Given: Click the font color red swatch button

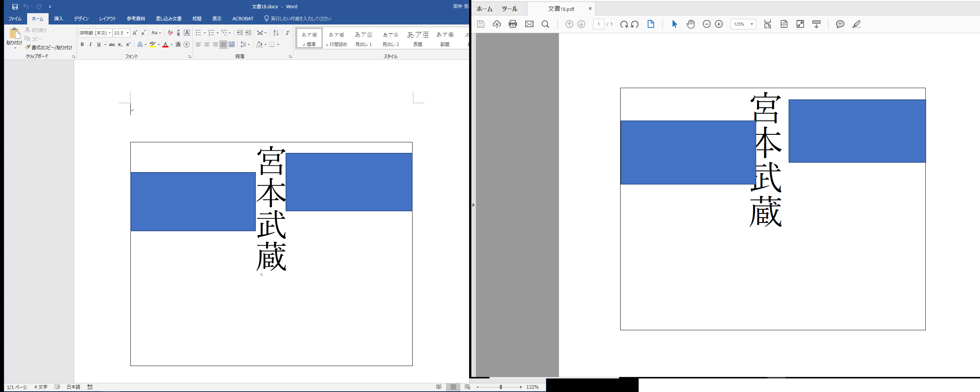Looking at the screenshot, I should coord(165,45).
